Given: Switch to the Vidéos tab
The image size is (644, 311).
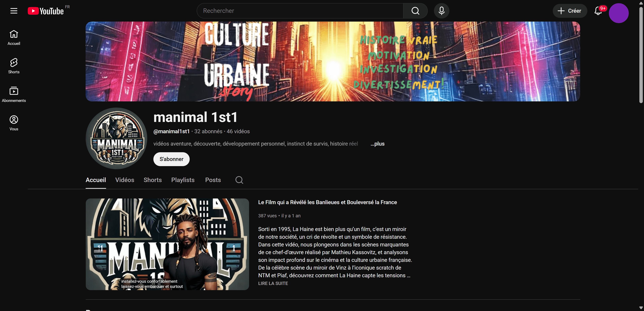Looking at the screenshot, I should point(124,180).
